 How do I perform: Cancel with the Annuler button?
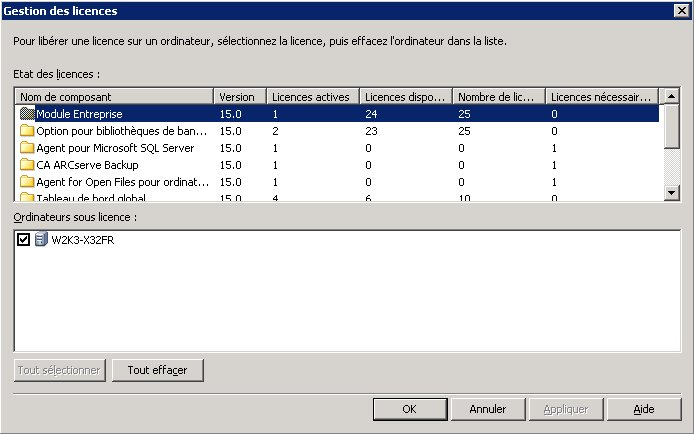(x=488, y=409)
